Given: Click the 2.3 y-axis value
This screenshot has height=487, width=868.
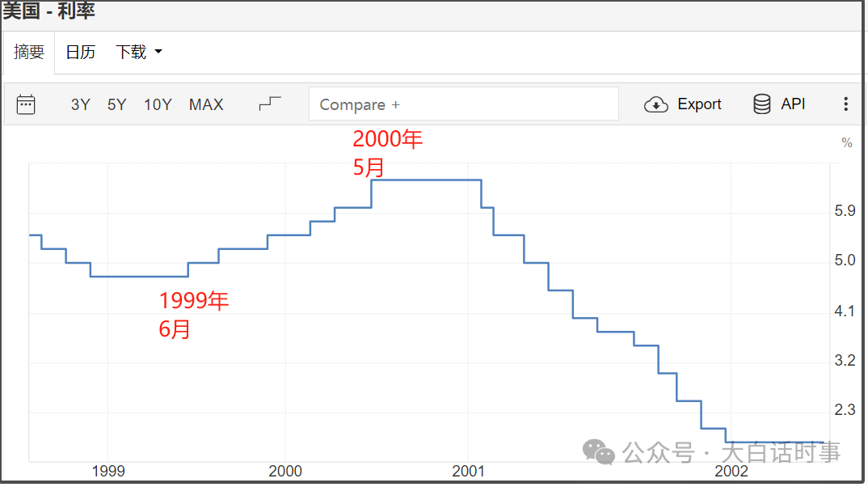Looking at the screenshot, I should point(845,410).
